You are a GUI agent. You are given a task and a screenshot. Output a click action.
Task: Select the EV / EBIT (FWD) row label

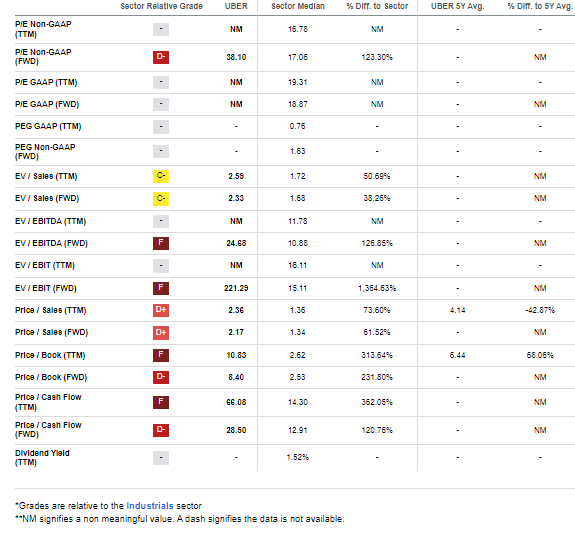46,288
